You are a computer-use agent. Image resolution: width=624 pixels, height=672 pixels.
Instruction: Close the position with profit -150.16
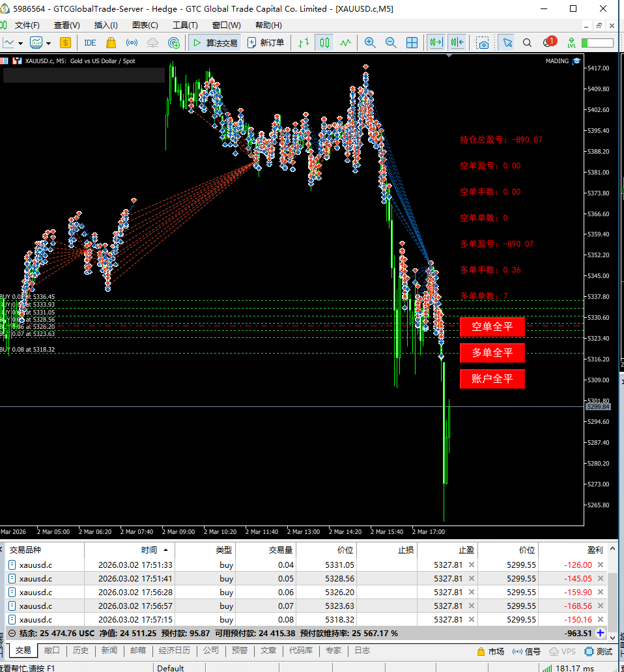[x=601, y=620]
